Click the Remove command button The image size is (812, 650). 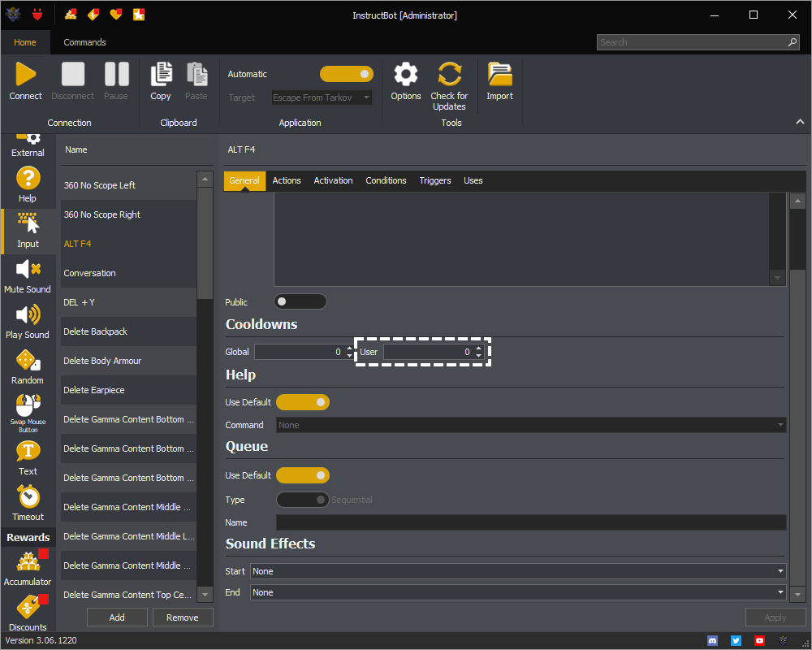[x=182, y=617]
